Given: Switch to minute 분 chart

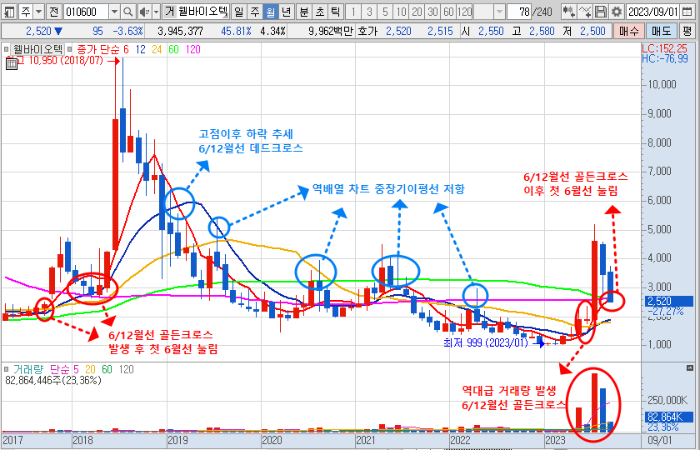Looking at the screenshot, I should pyautogui.click(x=304, y=12).
